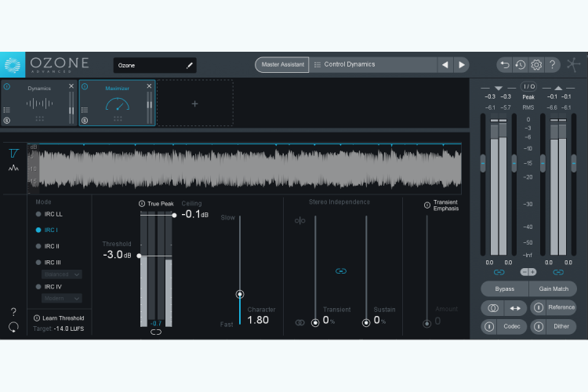This screenshot has width=588, height=392.
Task: Click the Bypass button
Action: 504,289
